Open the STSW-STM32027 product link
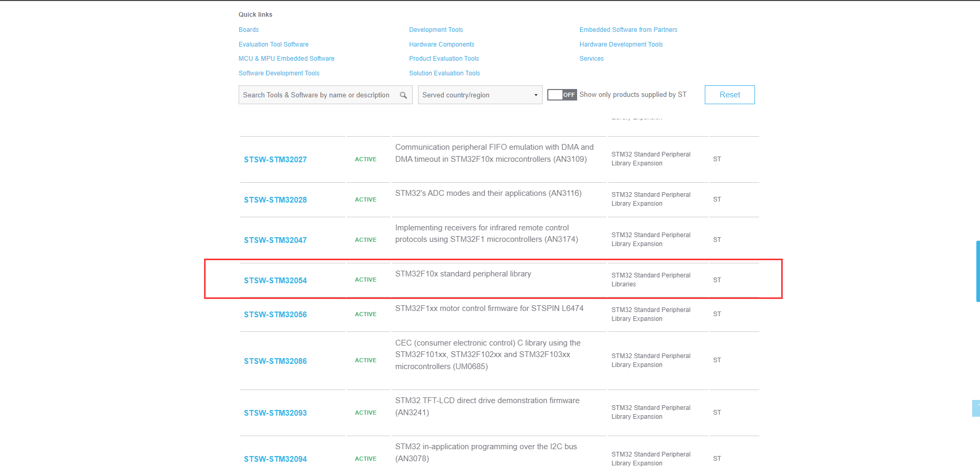 pyautogui.click(x=275, y=160)
